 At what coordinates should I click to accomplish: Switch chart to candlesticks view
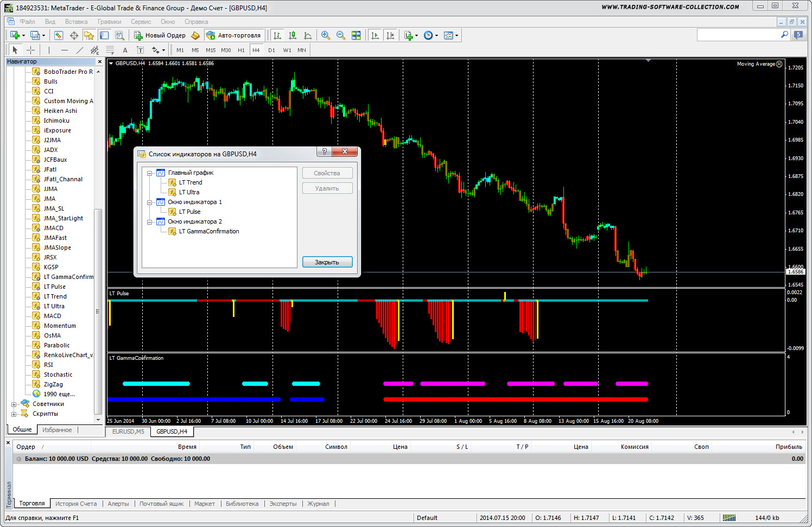(x=293, y=35)
